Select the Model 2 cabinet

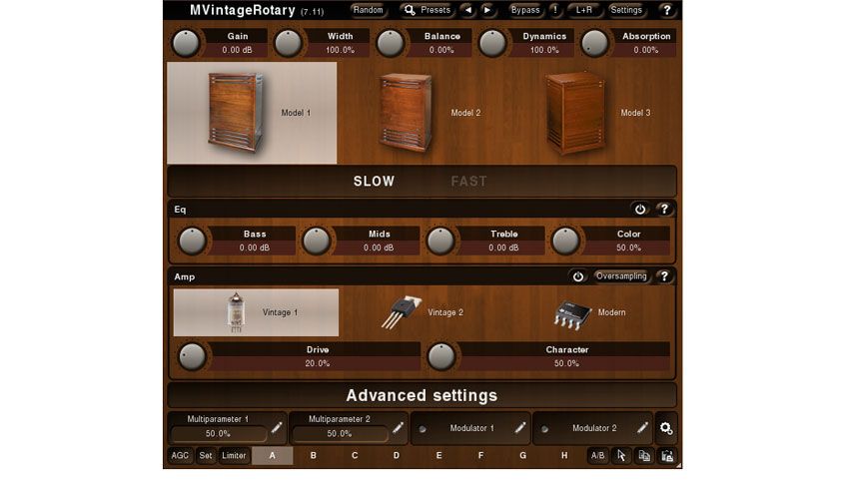tap(422, 113)
